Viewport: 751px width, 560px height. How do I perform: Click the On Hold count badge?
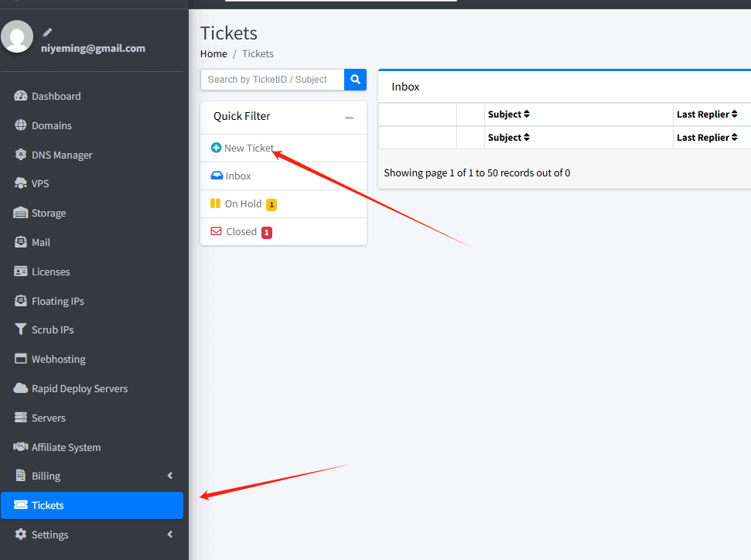tap(271, 204)
